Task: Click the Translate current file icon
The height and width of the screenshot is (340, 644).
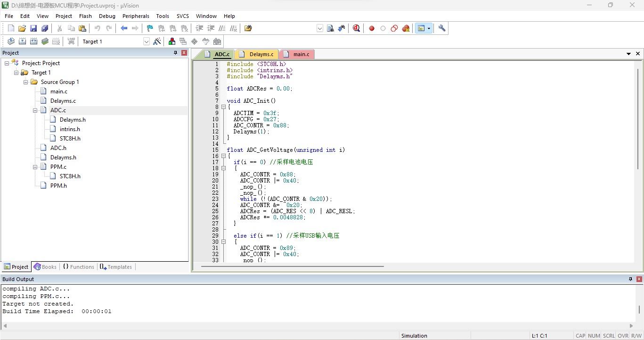Action: pyautogui.click(x=11, y=41)
